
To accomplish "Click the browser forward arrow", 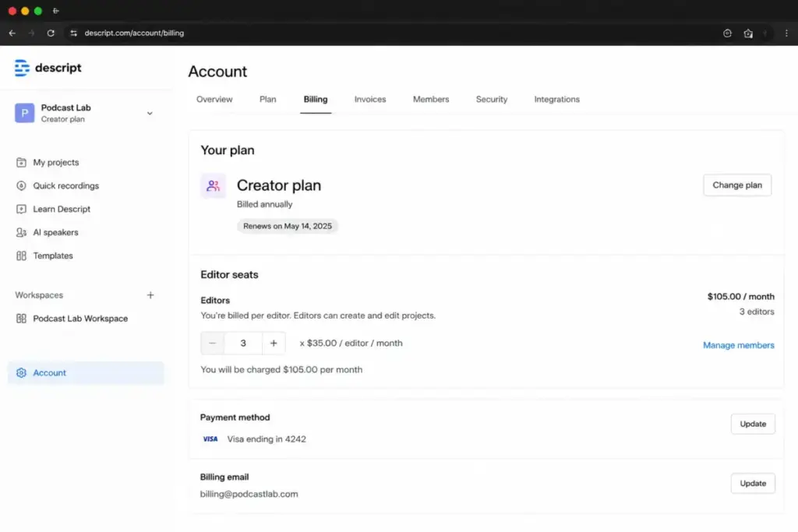I will [31, 33].
